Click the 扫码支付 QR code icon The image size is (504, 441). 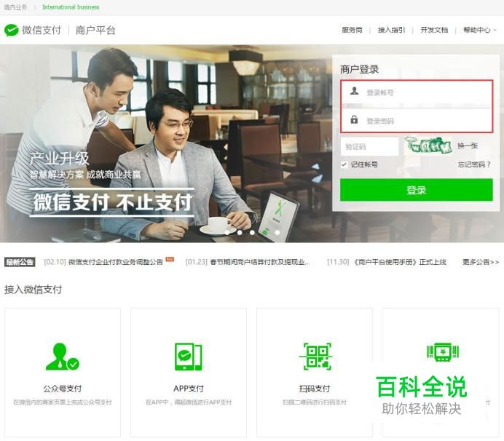(x=315, y=356)
